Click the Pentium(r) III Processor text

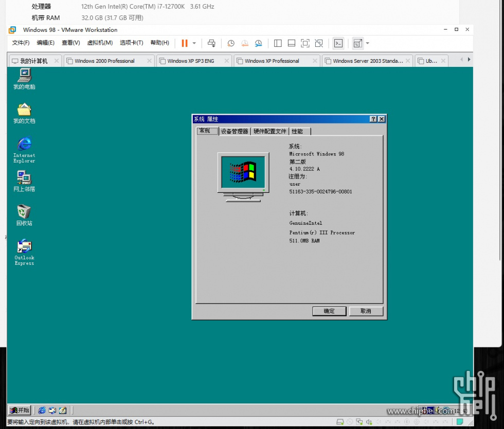pos(322,233)
